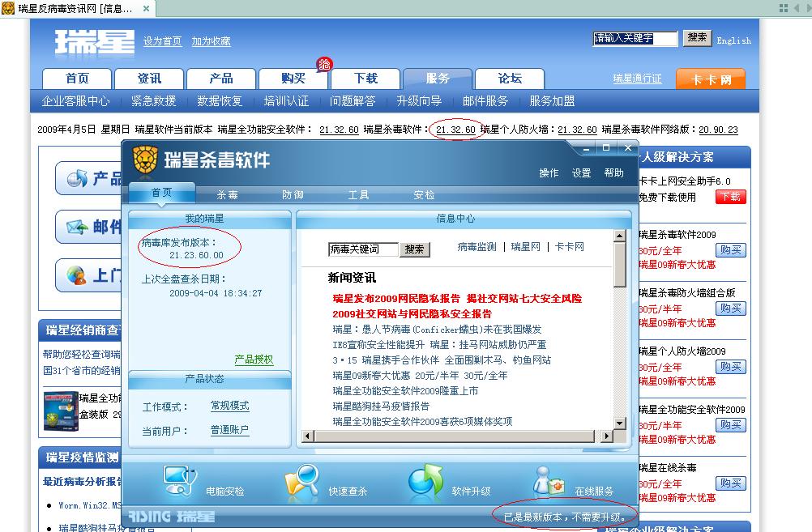Viewport: 812px width, 532px height.
Task: Open news about 愚人节病毒 Conficker蠕虫
Action: coord(437,329)
